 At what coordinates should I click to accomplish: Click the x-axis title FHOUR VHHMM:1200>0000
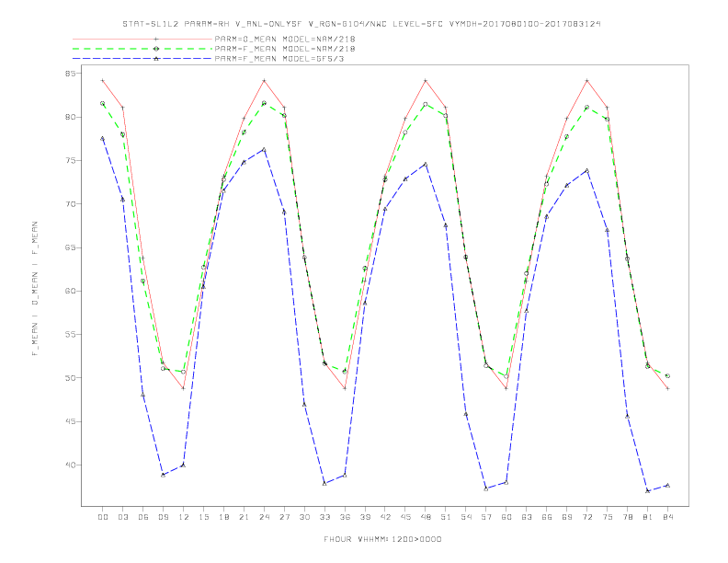[382, 539]
